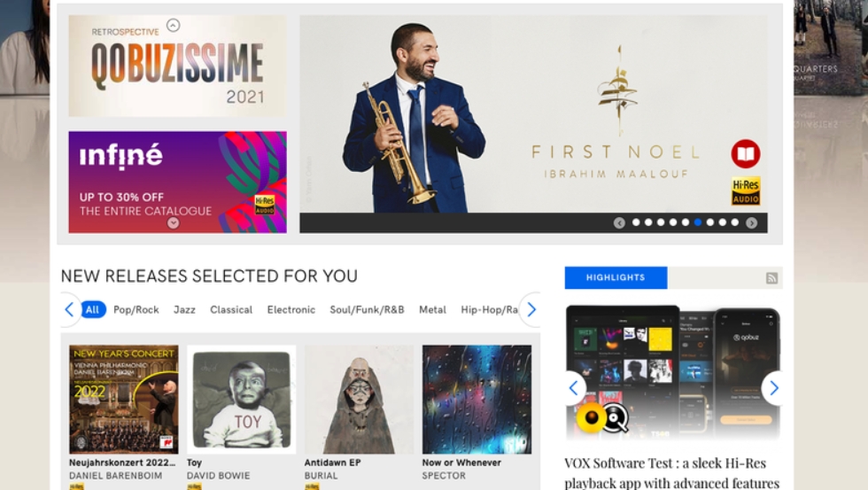Select the last carousel dot indicator
The image size is (868, 490).
(x=734, y=222)
